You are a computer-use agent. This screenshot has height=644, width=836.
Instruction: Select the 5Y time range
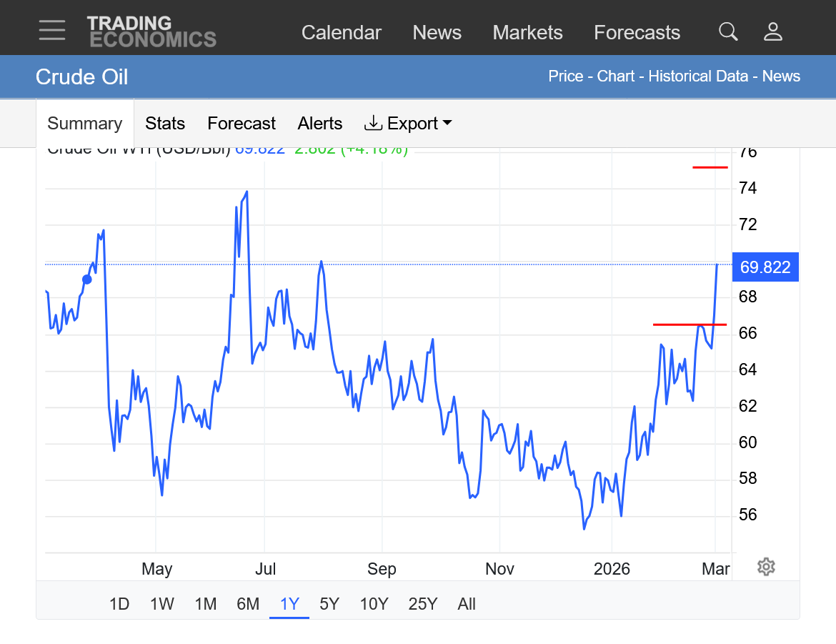329,604
